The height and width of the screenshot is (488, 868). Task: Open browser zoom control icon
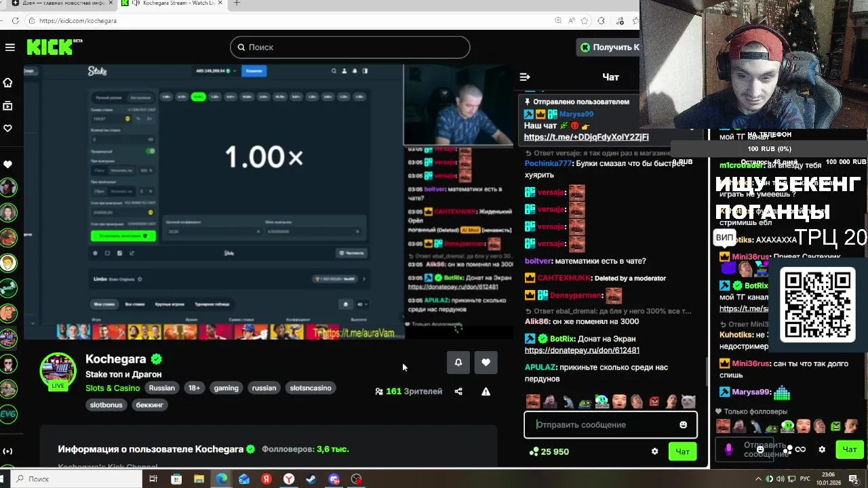click(558, 21)
